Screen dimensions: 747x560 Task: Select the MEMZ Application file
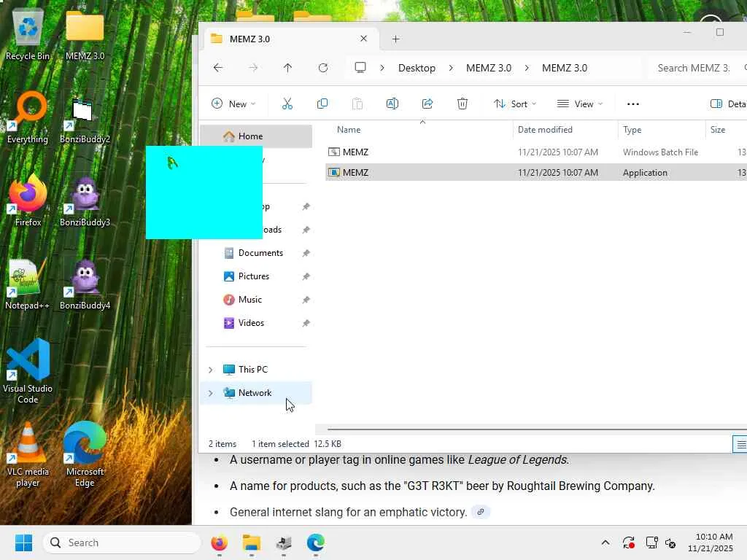(x=536, y=172)
